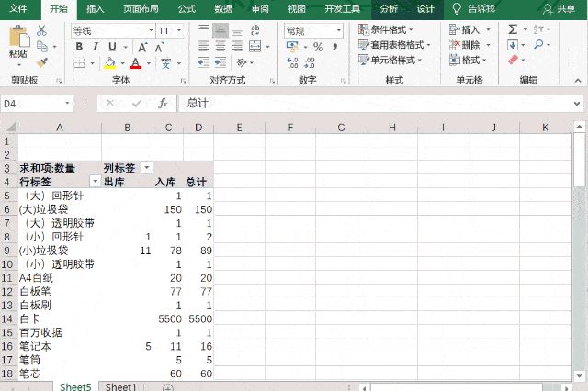Screen dimensions: 588x391
Task: Click the accounting number format icon
Action: (292, 47)
